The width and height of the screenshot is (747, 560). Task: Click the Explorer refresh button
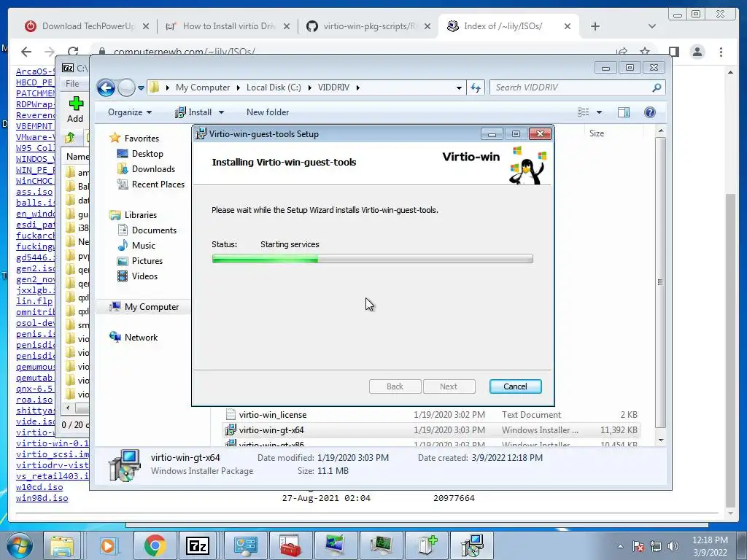coord(476,87)
